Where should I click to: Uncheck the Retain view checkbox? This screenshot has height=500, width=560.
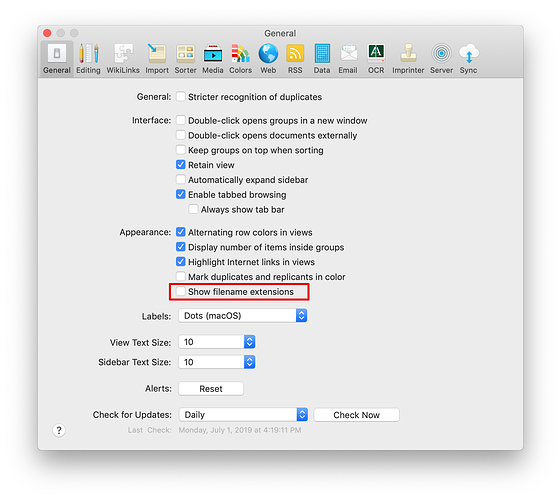[x=181, y=165]
